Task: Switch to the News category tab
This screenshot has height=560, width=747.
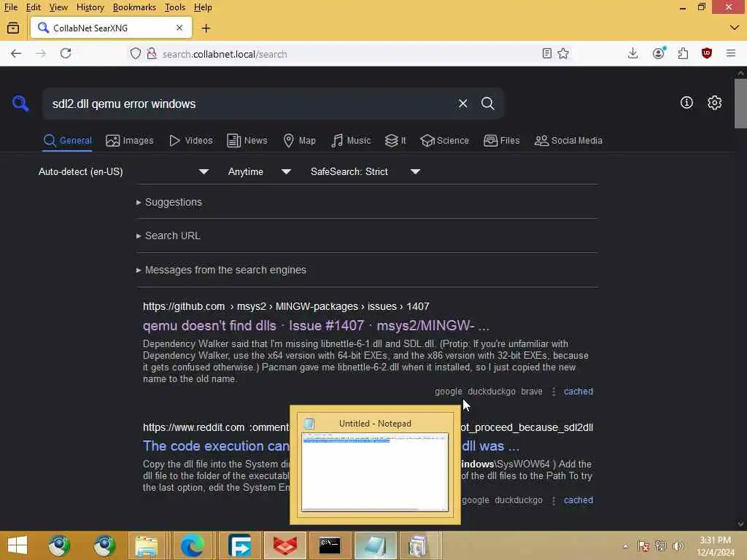Action: 247,141
